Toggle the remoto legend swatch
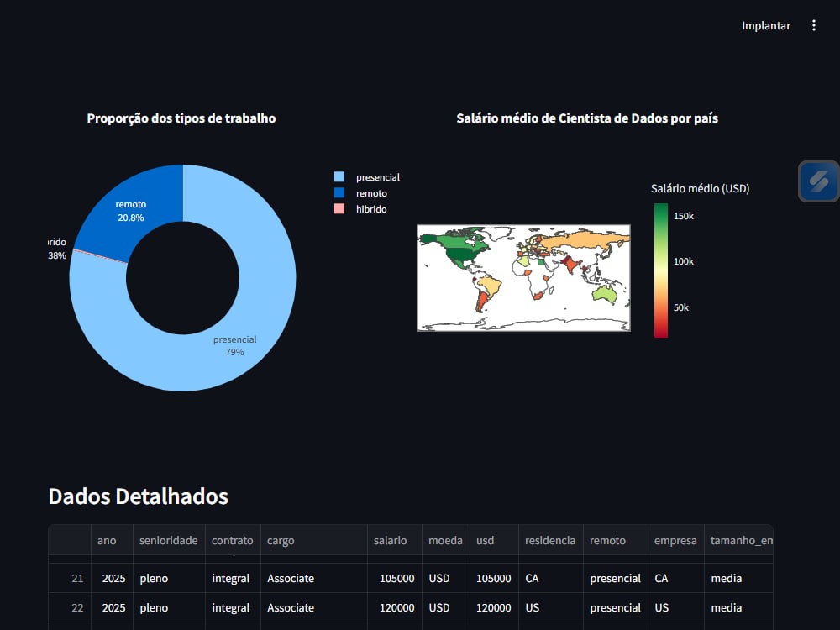840x630 pixels. (x=339, y=193)
